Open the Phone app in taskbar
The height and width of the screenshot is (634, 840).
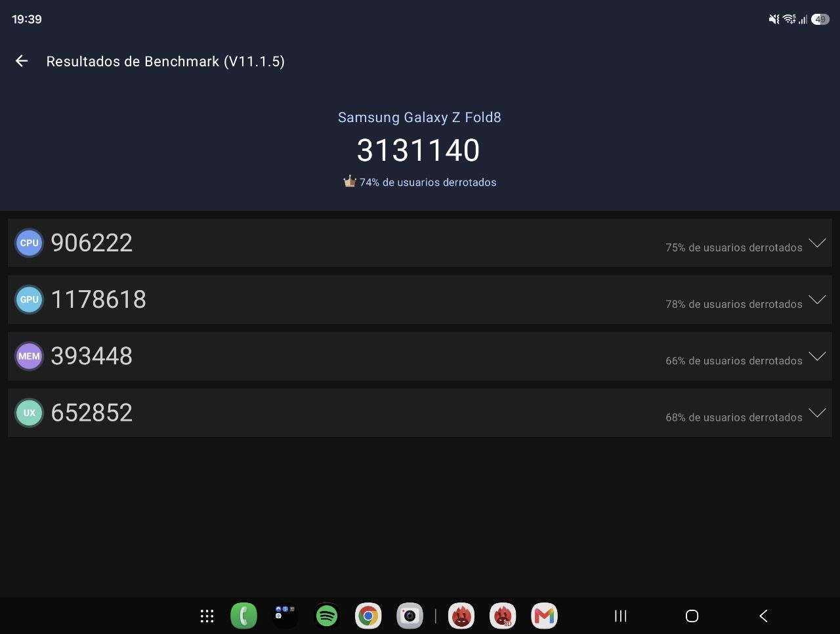pos(243,616)
